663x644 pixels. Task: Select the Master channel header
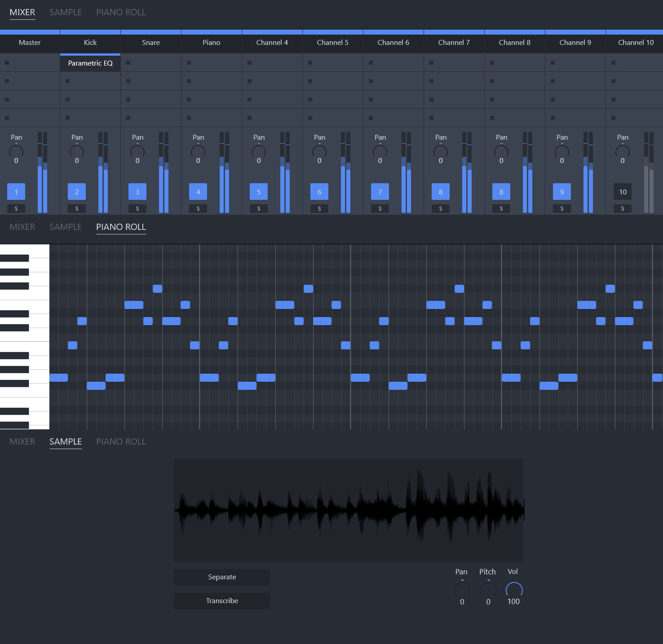[x=30, y=43]
